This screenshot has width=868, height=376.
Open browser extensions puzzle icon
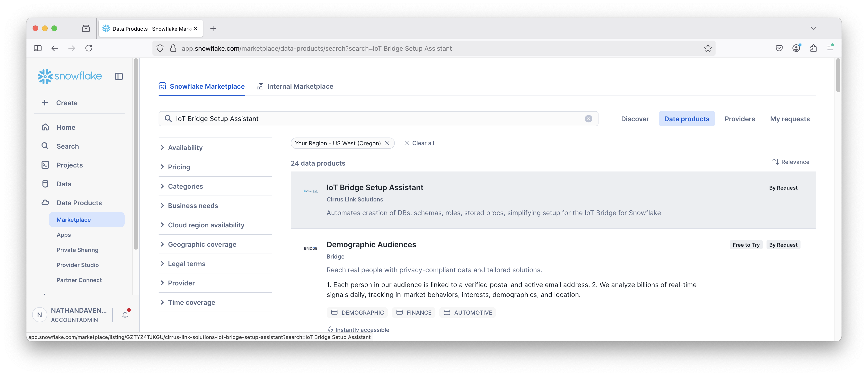[813, 48]
